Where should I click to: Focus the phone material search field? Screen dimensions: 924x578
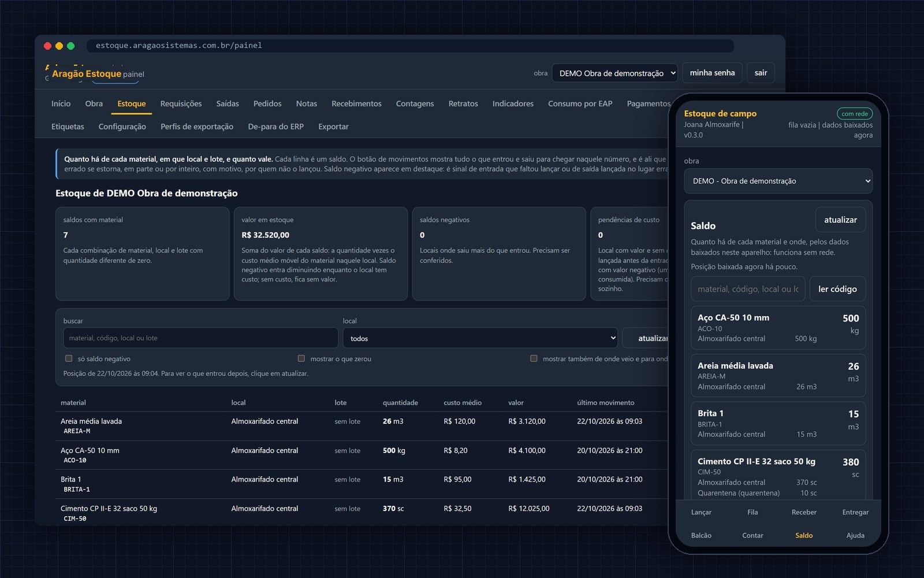[748, 289]
